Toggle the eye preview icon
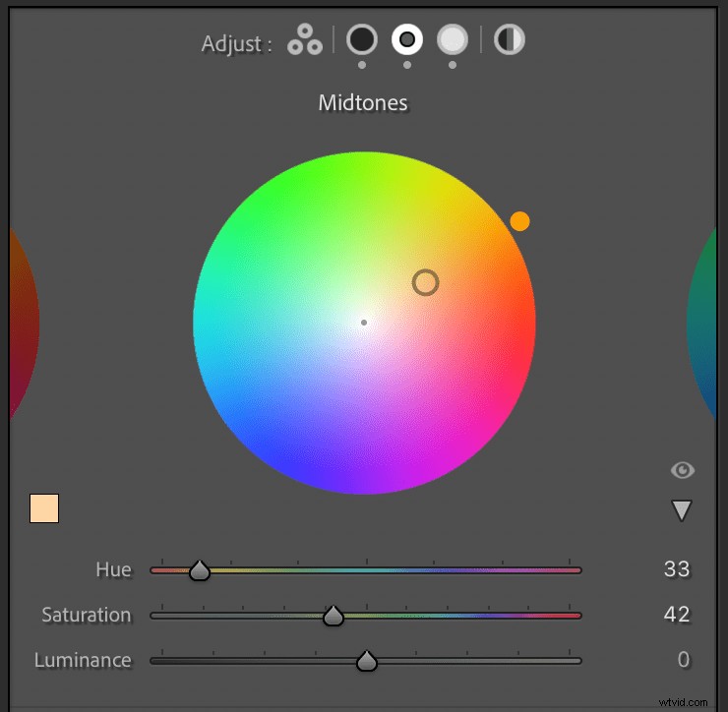The height and width of the screenshot is (712, 728). (683, 470)
